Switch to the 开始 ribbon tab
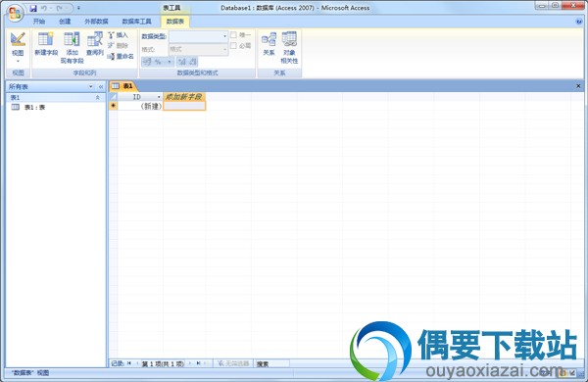The width and height of the screenshot is (588, 382). (39, 22)
